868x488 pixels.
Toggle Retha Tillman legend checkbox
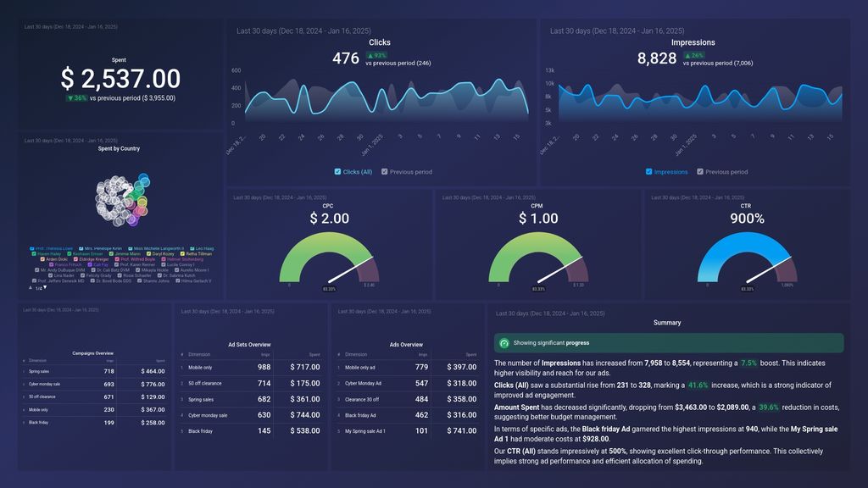click(183, 254)
